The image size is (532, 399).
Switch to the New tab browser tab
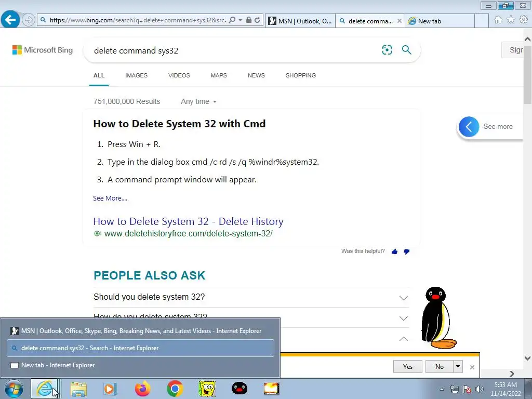pos(440,21)
